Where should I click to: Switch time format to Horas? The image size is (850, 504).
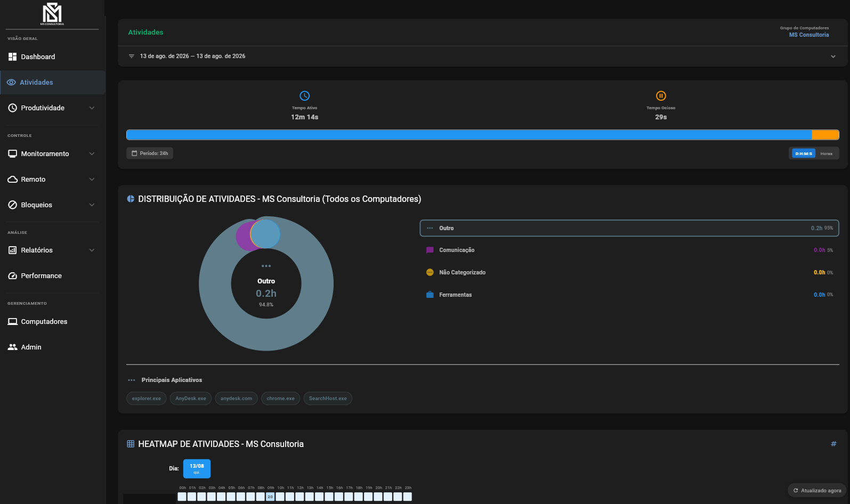826,153
